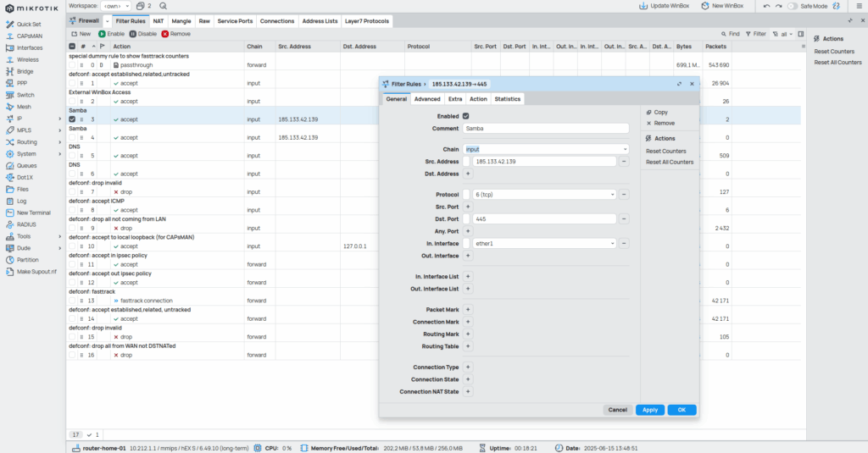Open New Terminal from the sidebar

tap(33, 213)
